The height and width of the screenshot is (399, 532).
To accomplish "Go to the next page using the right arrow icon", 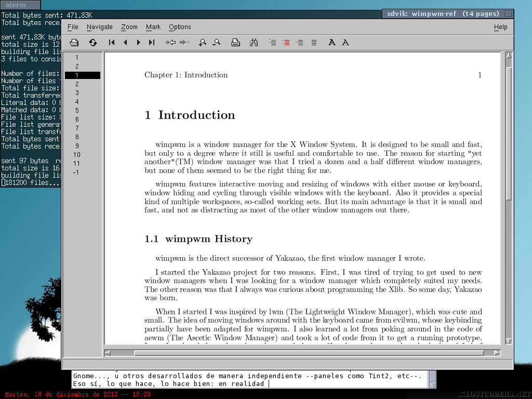I will point(138,43).
